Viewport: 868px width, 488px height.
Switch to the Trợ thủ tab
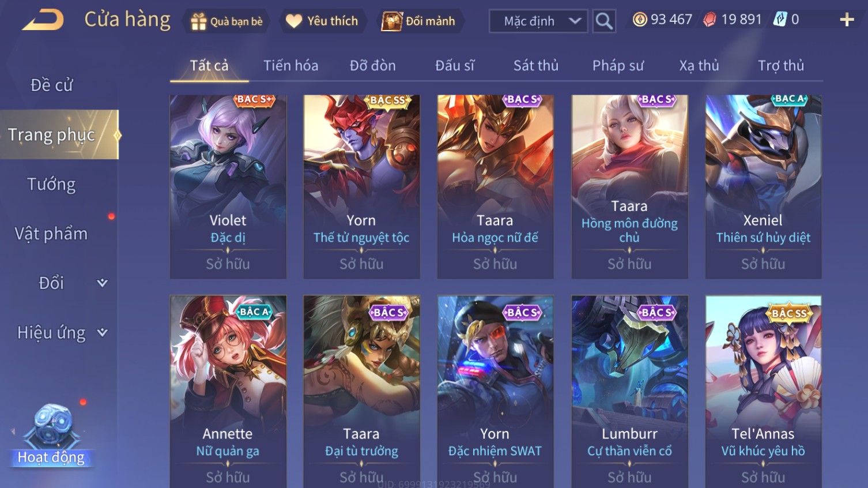click(781, 66)
